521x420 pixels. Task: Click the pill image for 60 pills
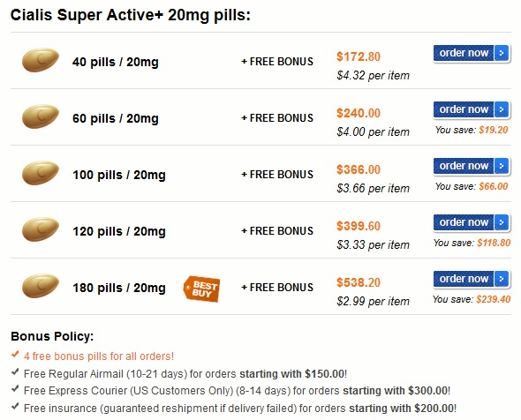41,116
